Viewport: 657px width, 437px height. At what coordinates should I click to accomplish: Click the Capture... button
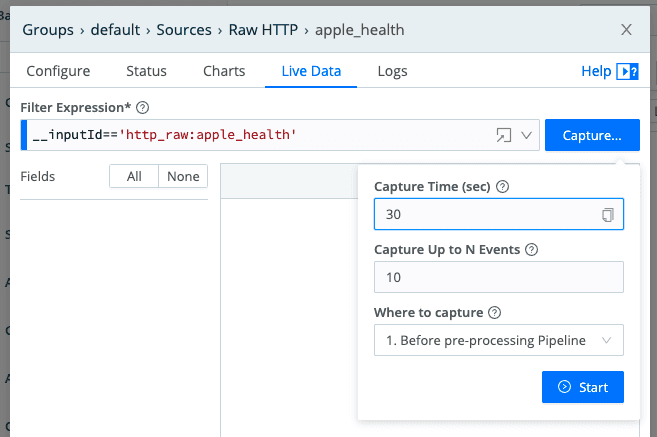[x=592, y=135]
